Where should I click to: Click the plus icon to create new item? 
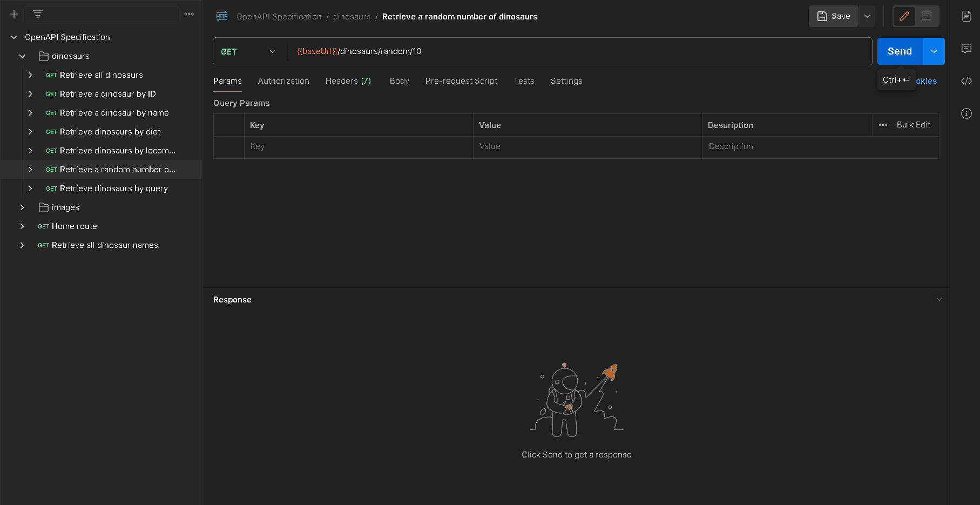click(x=14, y=15)
